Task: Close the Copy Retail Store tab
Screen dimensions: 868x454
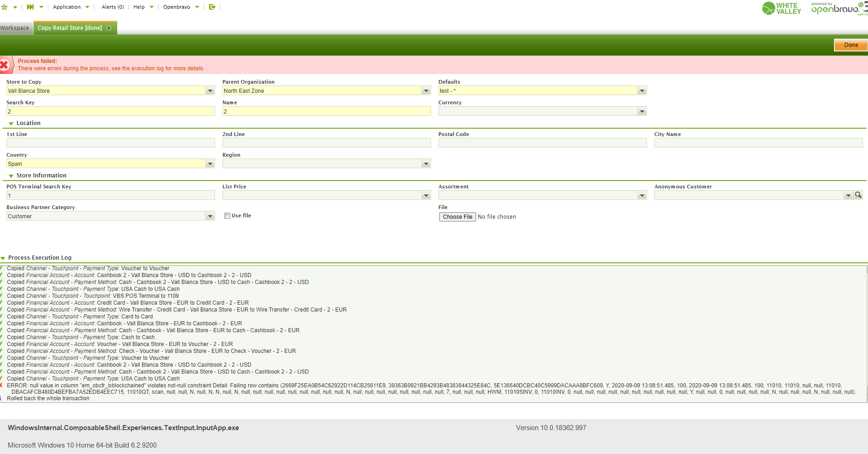Action: 109,28
